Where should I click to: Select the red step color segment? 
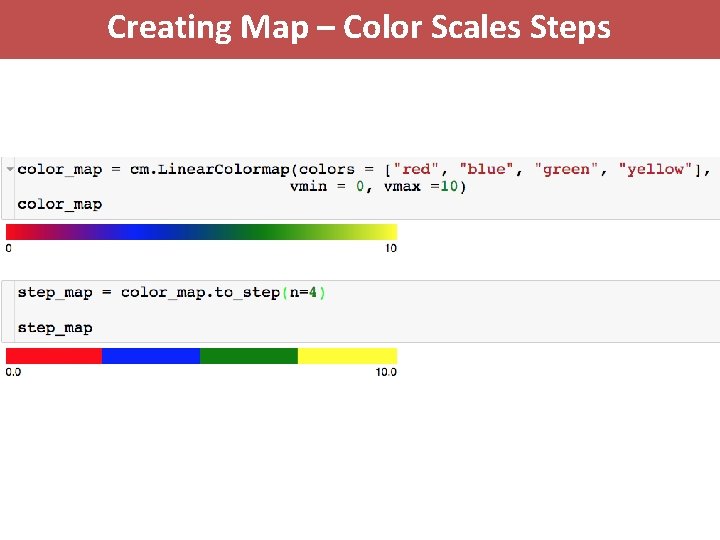[54, 356]
